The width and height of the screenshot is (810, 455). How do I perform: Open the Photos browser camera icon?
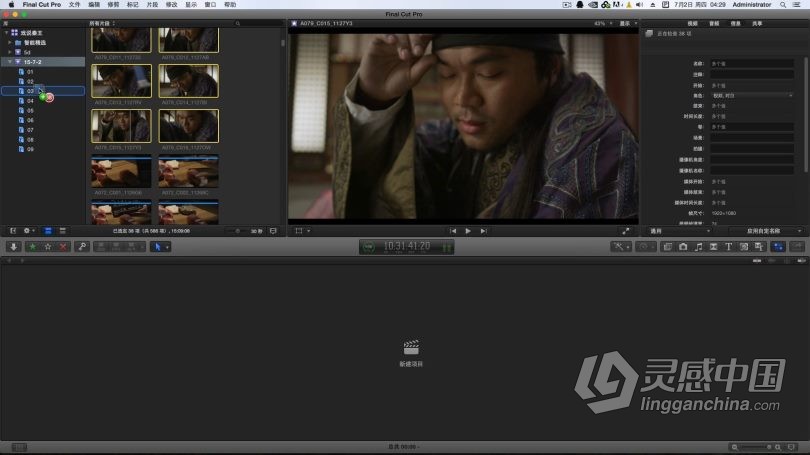[x=683, y=247]
